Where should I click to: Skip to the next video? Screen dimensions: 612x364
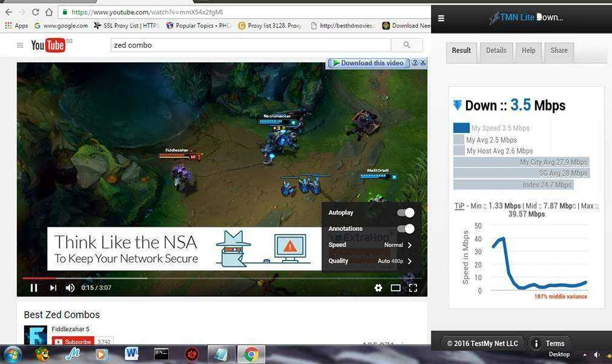tap(53, 288)
